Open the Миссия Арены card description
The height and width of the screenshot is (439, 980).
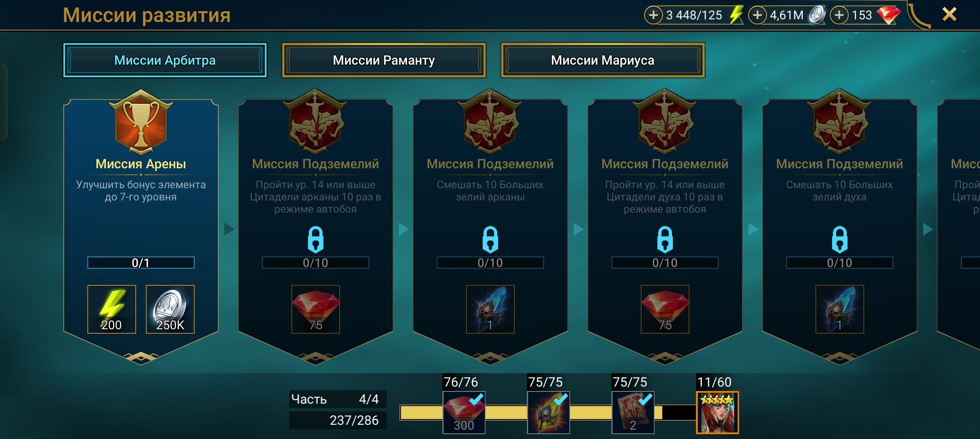(x=141, y=191)
